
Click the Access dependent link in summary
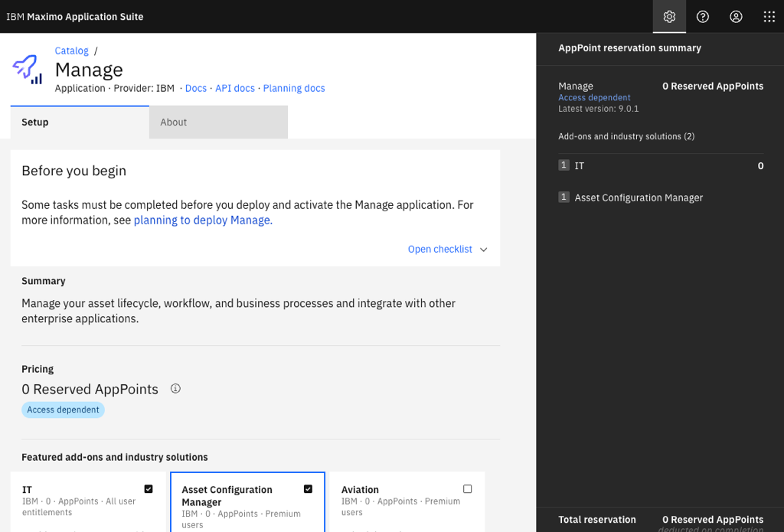point(594,98)
